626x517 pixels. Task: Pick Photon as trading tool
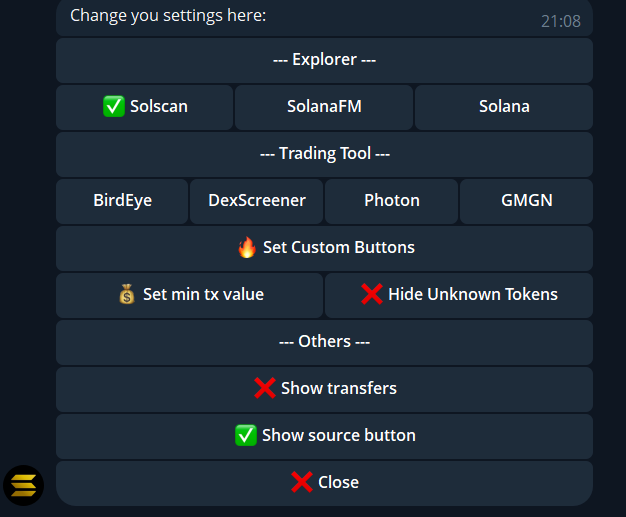tap(392, 201)
